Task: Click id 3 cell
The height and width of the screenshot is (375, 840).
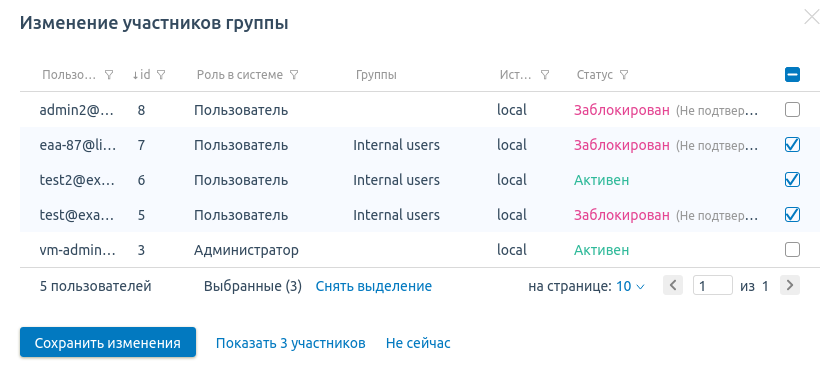Action: (x=141, y=250)
